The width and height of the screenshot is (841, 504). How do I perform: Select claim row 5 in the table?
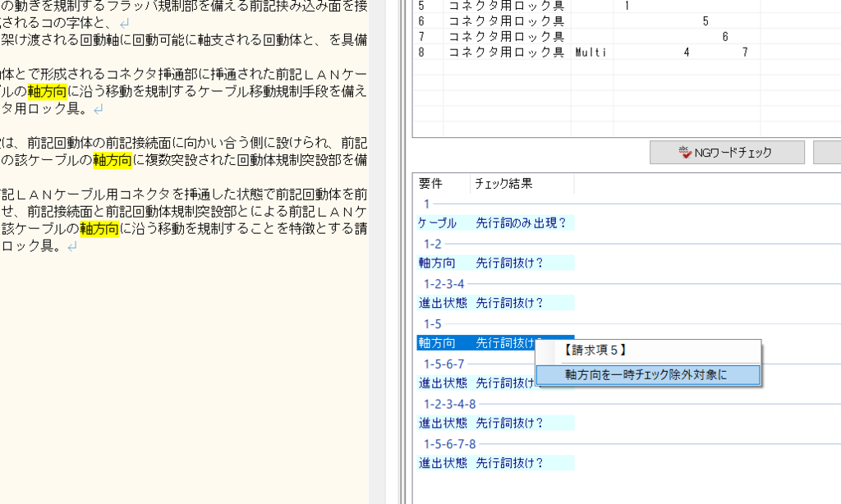click(x=507, y=6)
